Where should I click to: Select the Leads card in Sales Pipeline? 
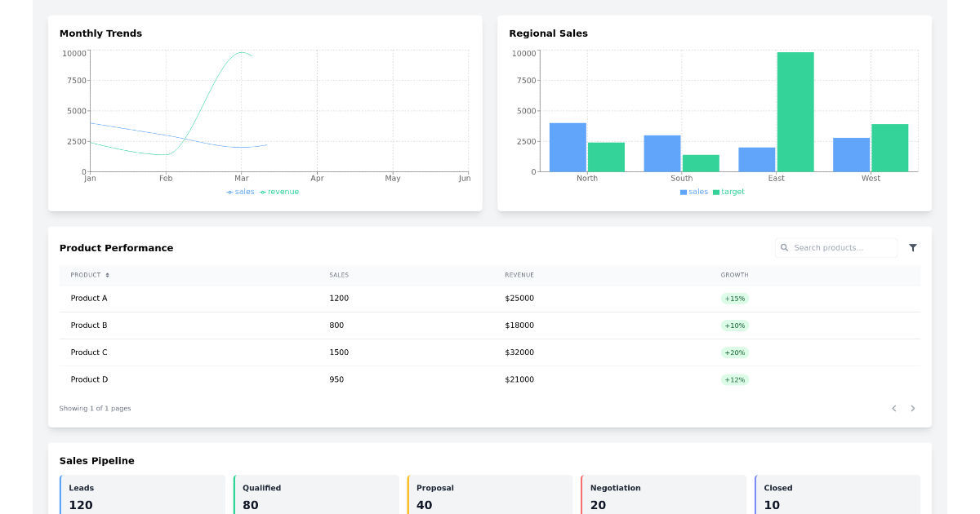point(143,494)
